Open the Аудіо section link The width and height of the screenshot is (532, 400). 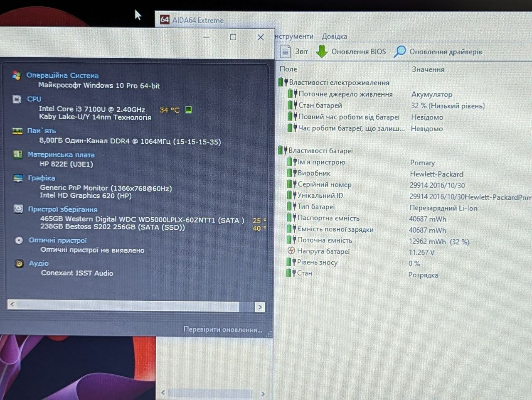point(39,263)
